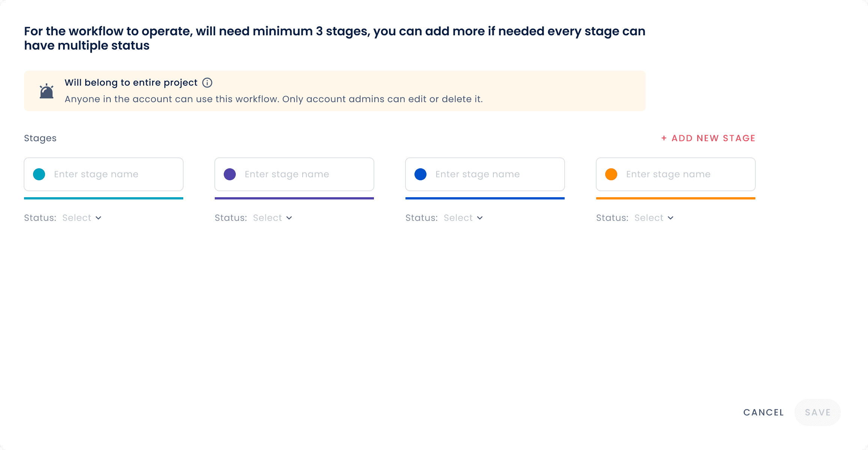Image resolution: width=868 pixels, height=450 pixels.
Task: Open the Status dropdown under the purple stage
Action: (273, 218)
